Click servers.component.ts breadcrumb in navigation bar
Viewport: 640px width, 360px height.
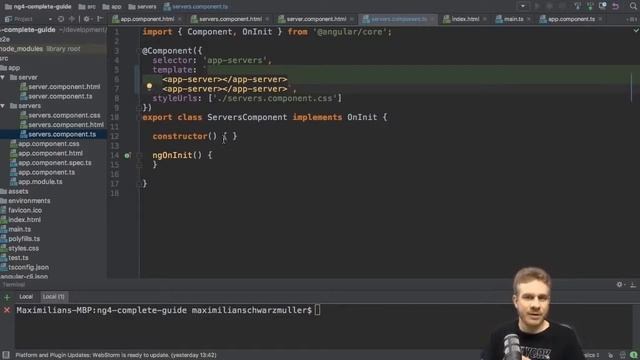point(196,7)
